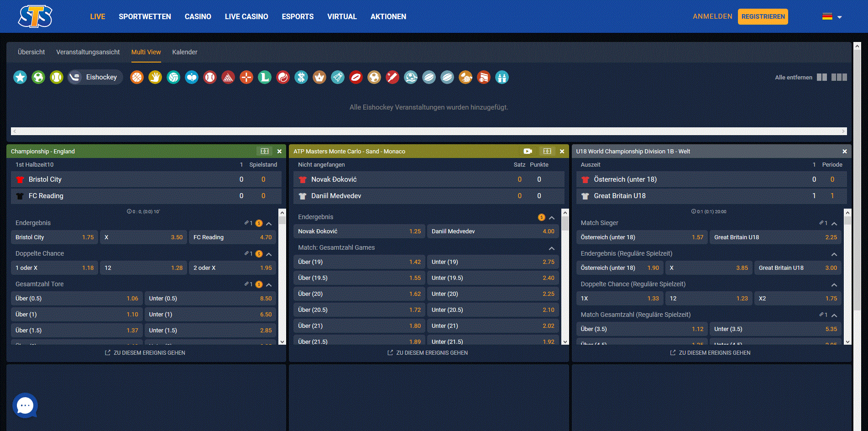Select the badminton shuttlecock icon

tap(338, 77)
